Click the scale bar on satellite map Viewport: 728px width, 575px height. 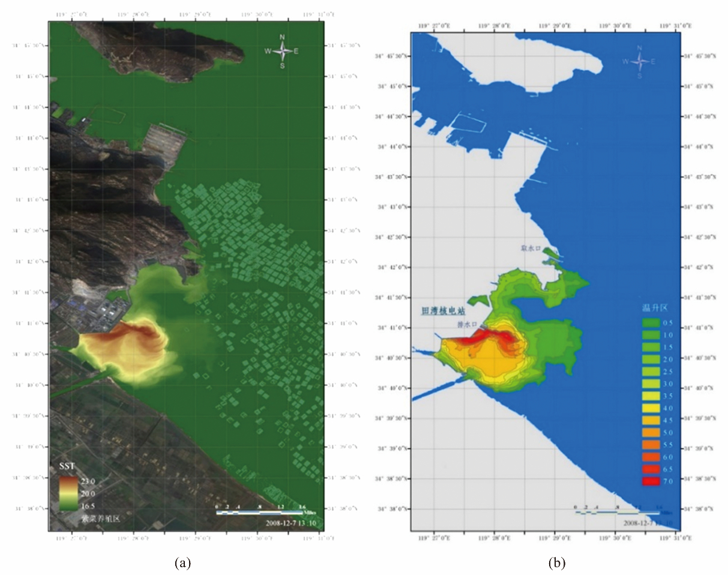[x=259, y=512]
